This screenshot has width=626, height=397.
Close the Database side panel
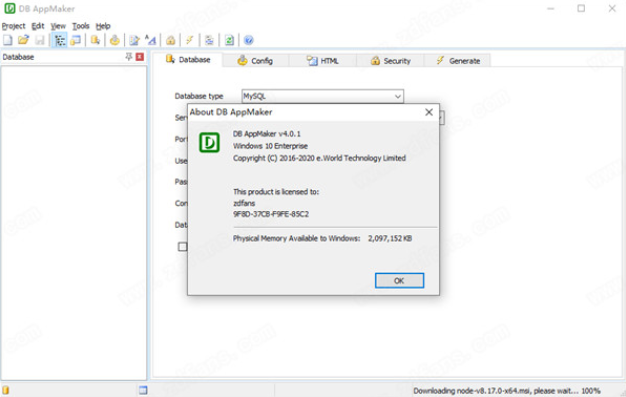[x=140, y=57]
